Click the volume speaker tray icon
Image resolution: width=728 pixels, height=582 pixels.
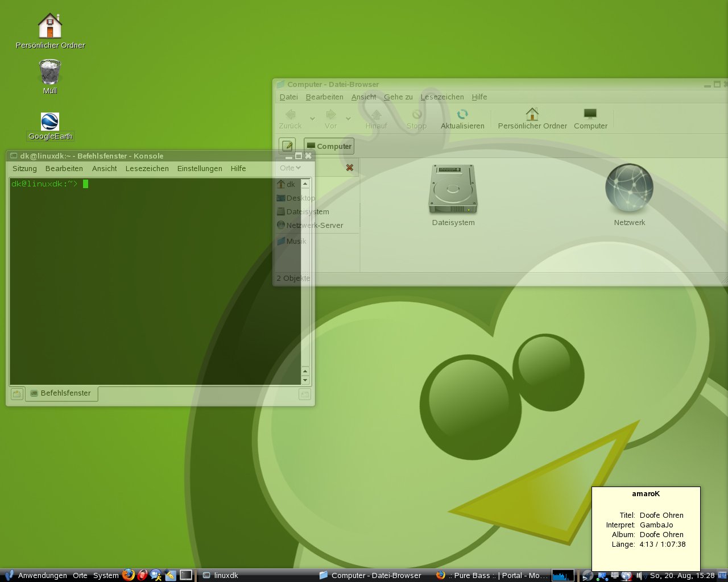point(639,576)
